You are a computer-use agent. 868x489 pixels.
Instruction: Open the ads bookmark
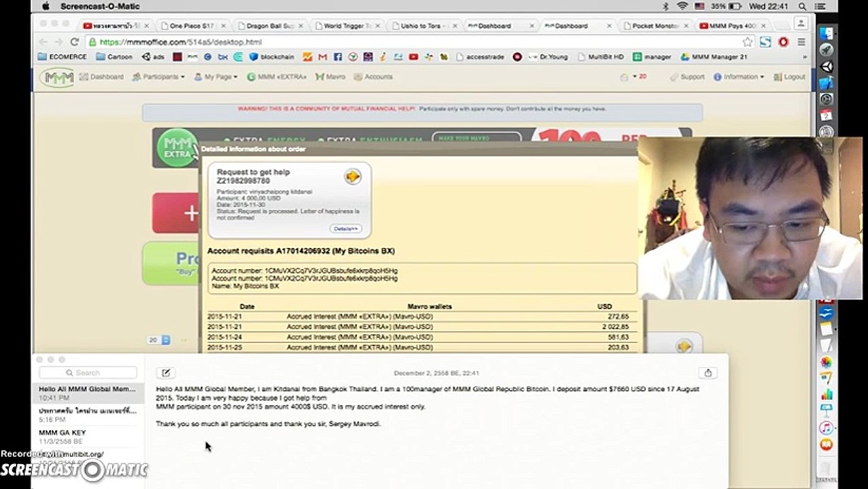coord(154,57)
